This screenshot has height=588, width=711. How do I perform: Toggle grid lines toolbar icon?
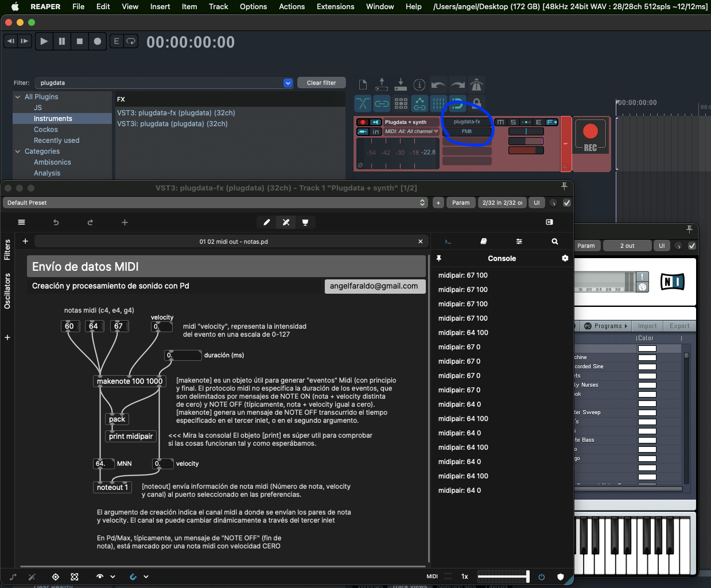[x=438, y=104]
